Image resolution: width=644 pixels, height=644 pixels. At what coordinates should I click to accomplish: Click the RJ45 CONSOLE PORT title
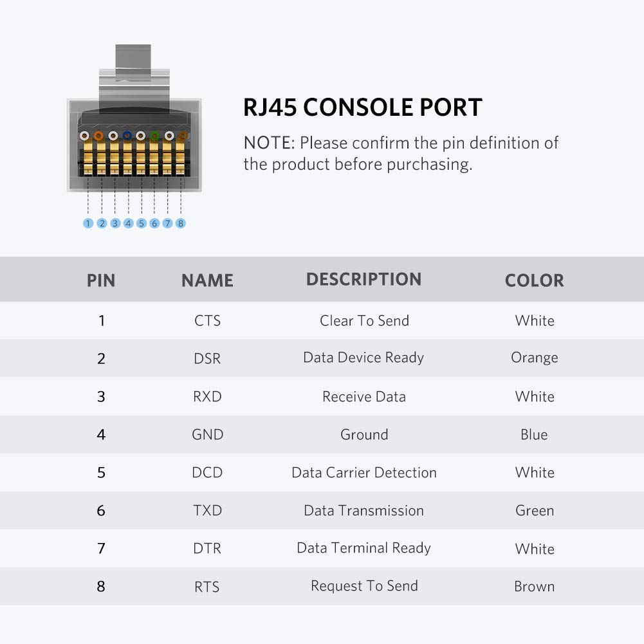click(x=362, y=107)
